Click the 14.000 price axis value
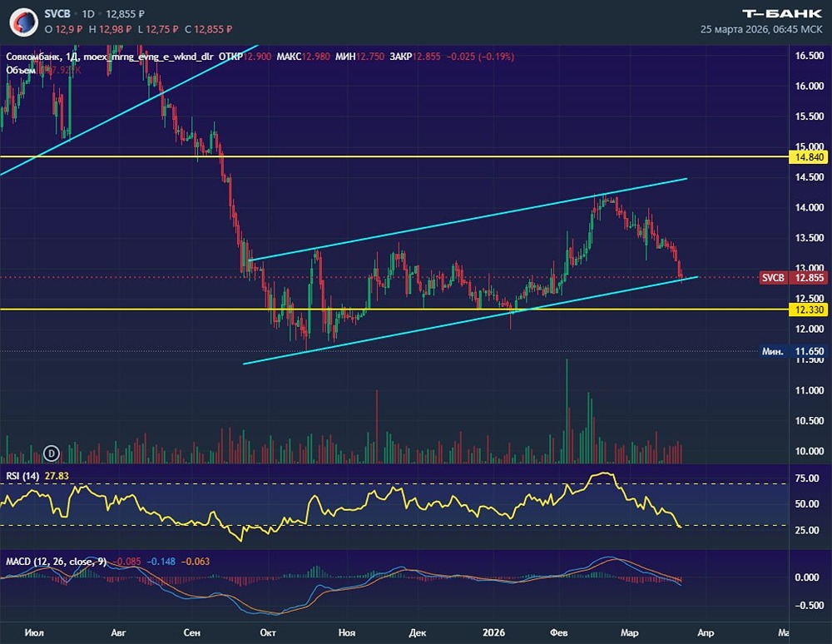This screenshot has height=644, width=832. pos(810,207)
